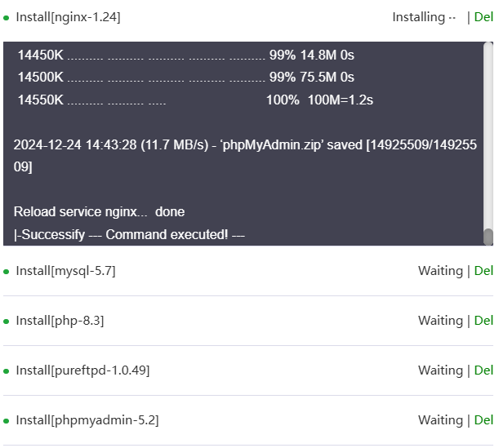Screen dimensions: 499x448
Task: Select the Install[pureftpd-1.0.49] task label
Action: (82, 370)
